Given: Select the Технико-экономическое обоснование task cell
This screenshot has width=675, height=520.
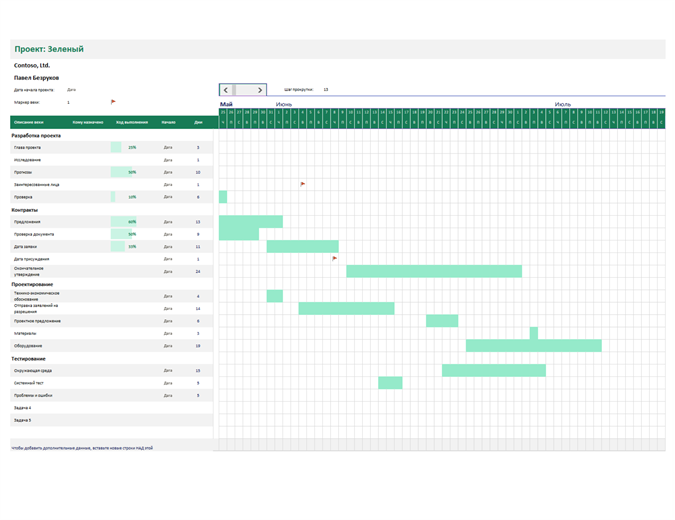Looking at the screenshot, I should click(37, 296).
